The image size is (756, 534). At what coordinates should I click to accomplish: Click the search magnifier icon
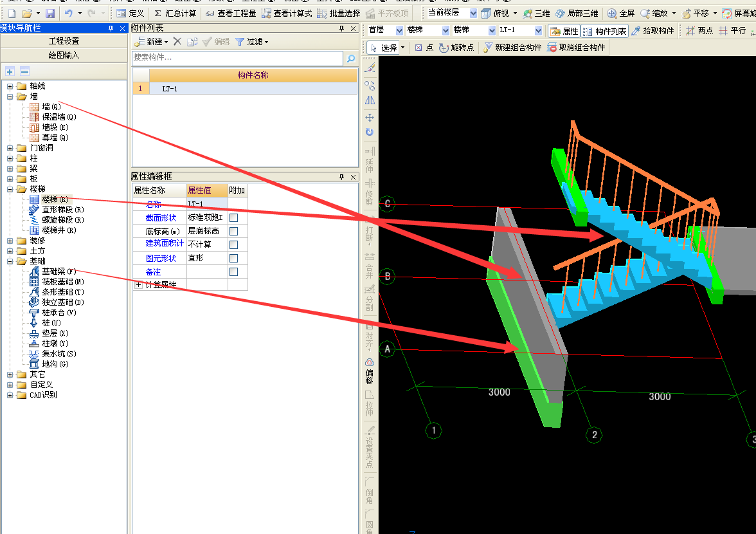(350, 59)
